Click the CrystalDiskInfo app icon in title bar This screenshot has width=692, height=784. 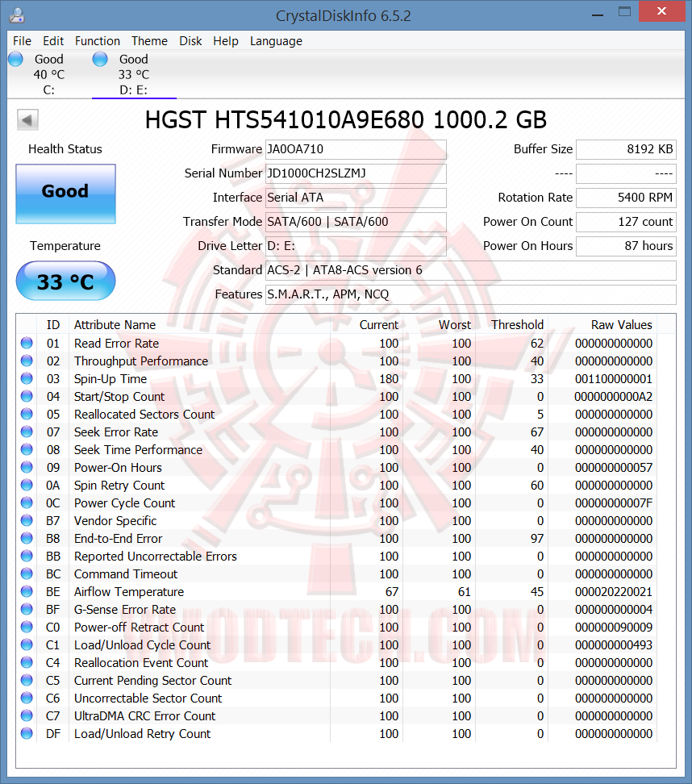point(16,15)
